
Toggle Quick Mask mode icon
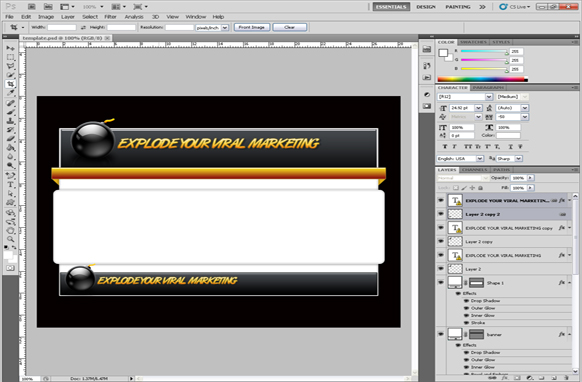pos(10,268)
